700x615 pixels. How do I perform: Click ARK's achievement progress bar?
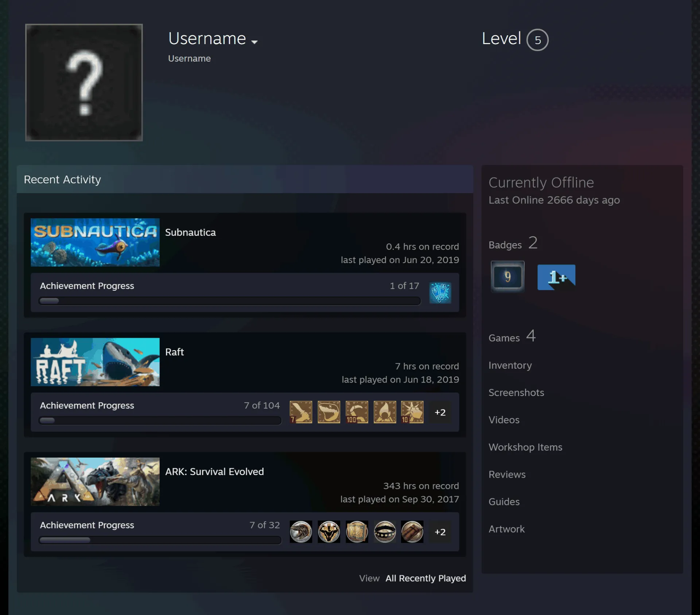[160, 540]
